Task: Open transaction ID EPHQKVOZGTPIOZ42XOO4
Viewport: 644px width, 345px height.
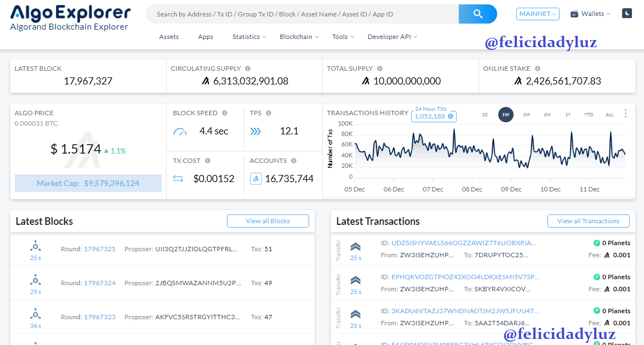Action: [x=465, y=277]
